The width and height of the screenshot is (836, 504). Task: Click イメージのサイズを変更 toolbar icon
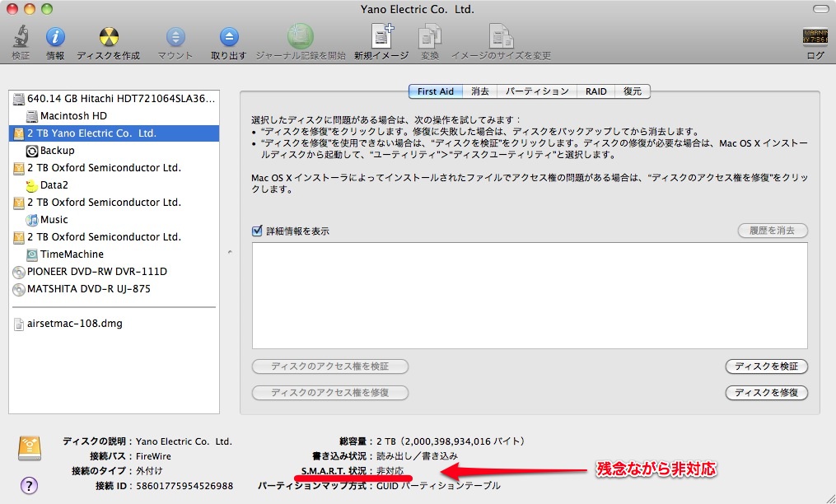[x=501, y=36]
